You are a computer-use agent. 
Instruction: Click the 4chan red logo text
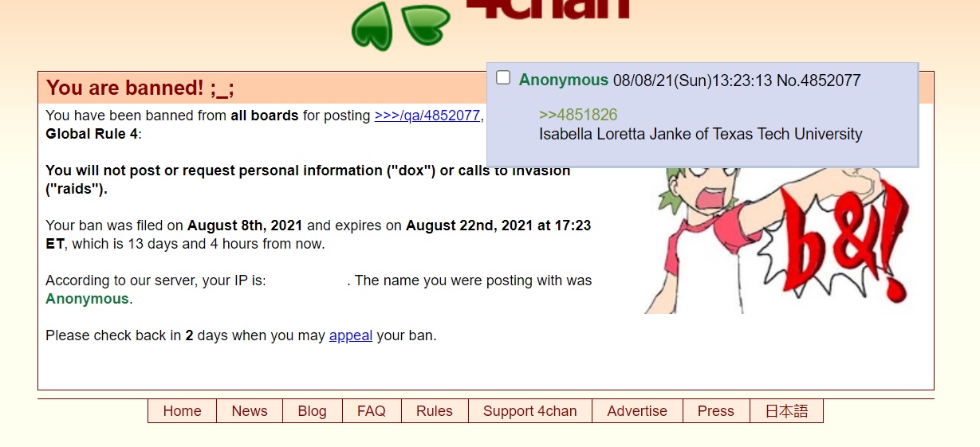coord(548,9)
